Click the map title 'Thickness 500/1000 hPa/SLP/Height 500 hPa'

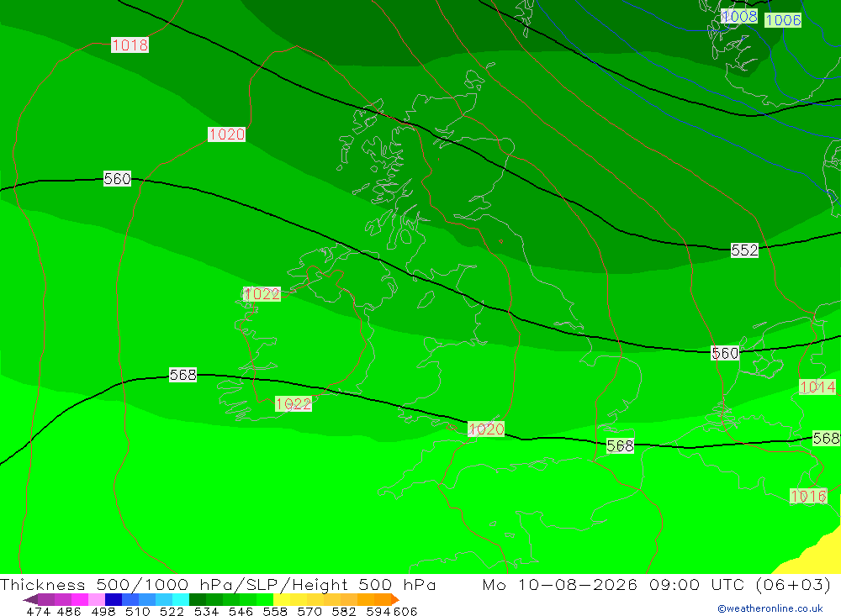218,584
